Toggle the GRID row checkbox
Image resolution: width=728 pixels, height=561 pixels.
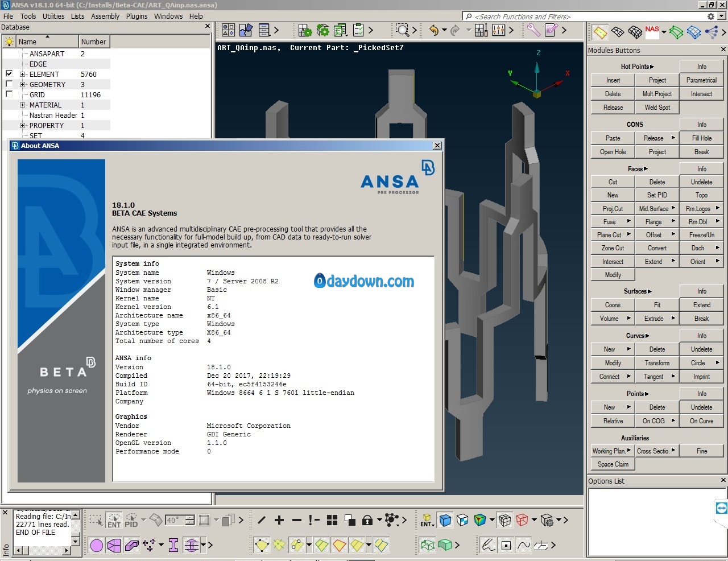[9, 94]
